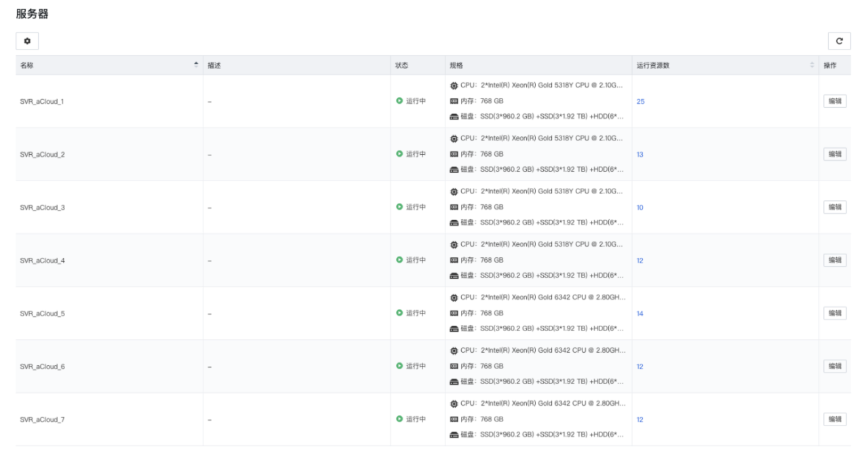Select the SVR_aCloud_6 server name
Viewport: 868px width, 456px height.
43,366
